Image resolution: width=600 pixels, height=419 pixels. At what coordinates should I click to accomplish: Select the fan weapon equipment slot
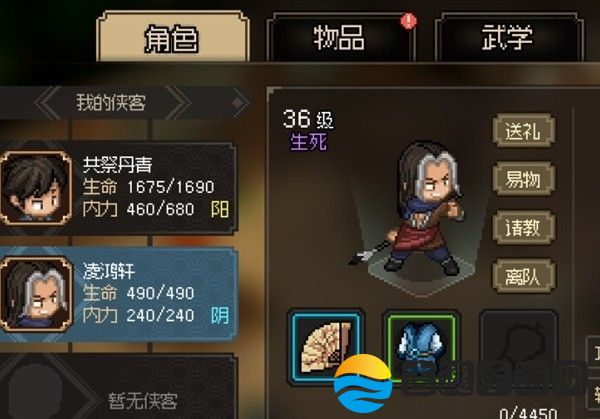tap(325, 347)
